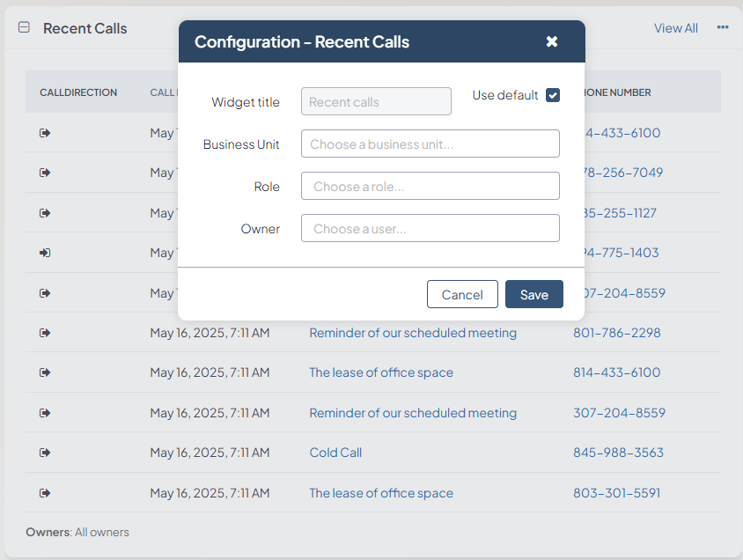
Task: Click the Cancel button
Action: pyautogui.click(x=462, y=294)
